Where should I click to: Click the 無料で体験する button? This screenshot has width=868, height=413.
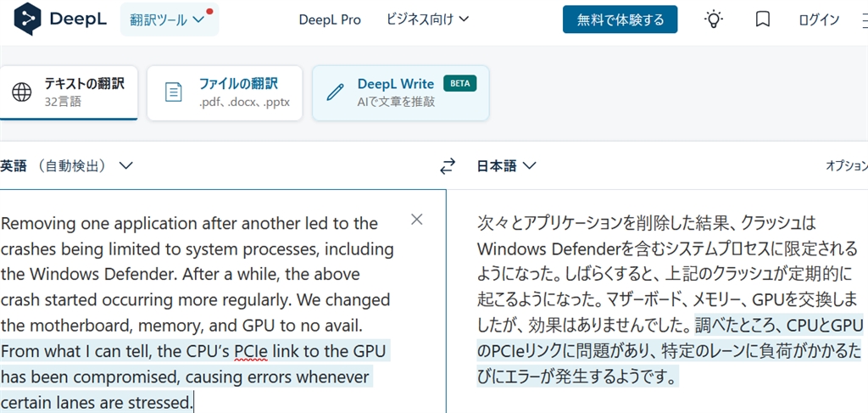620,20
